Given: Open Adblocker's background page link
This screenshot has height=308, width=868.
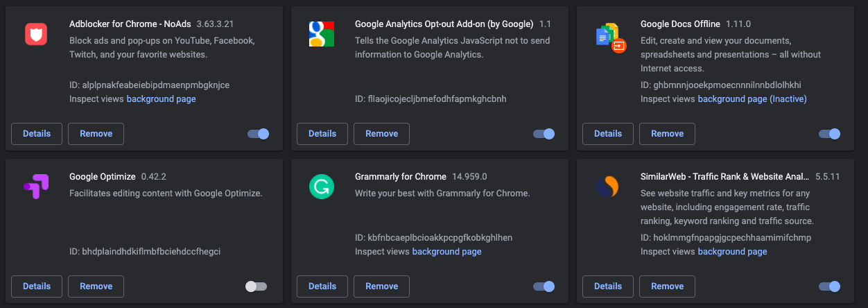Looking at the screenshot, I should pyautogui.click(x=161, y=99).
